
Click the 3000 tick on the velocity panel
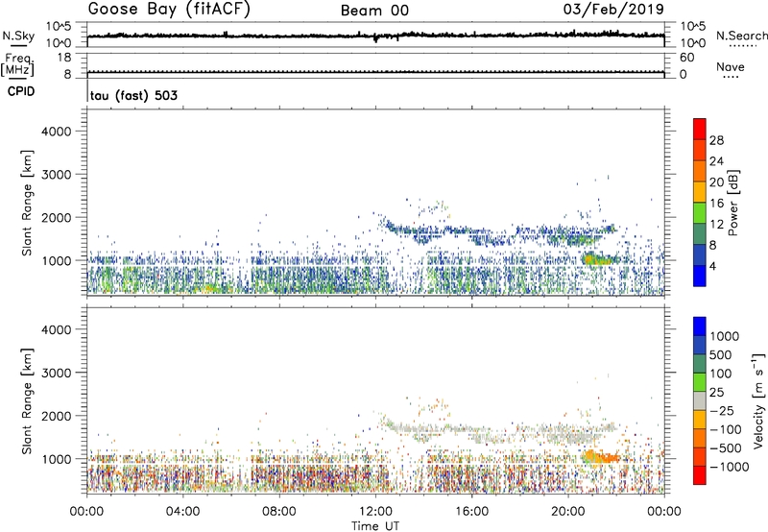point(57,373)
